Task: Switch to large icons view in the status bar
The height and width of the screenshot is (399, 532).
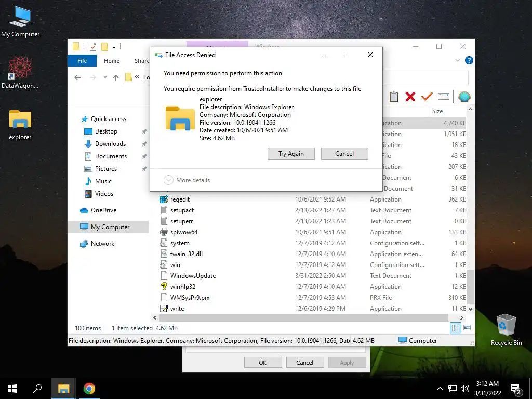Action: tap(467, 328)
